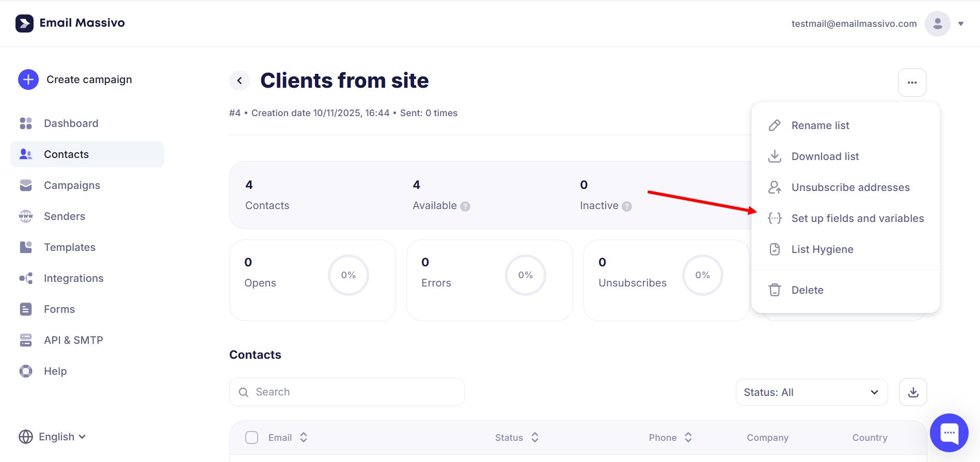The height and width of the screenshot is (462, 980).
Task: Choose Rename list from menu
Action: [820, 125]
